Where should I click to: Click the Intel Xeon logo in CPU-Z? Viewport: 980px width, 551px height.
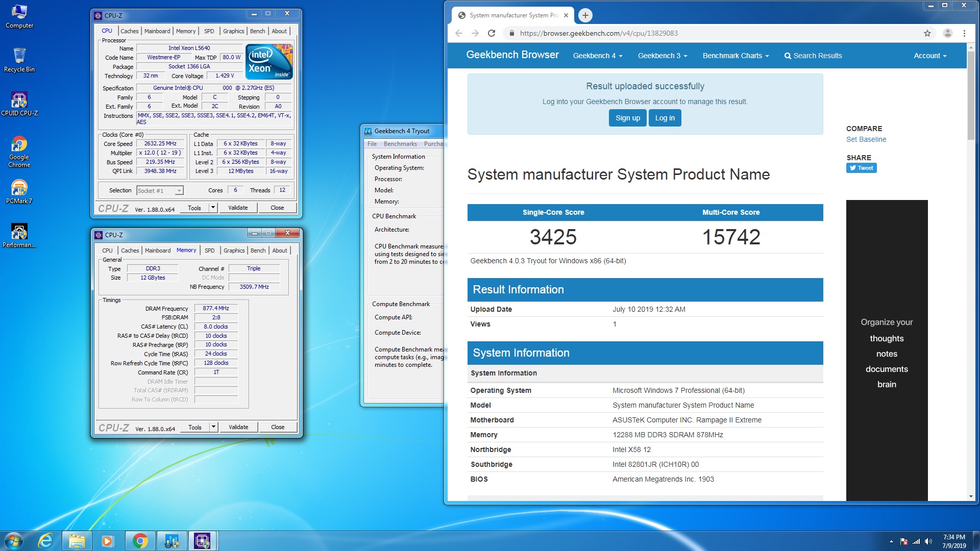tap(269, 61)
